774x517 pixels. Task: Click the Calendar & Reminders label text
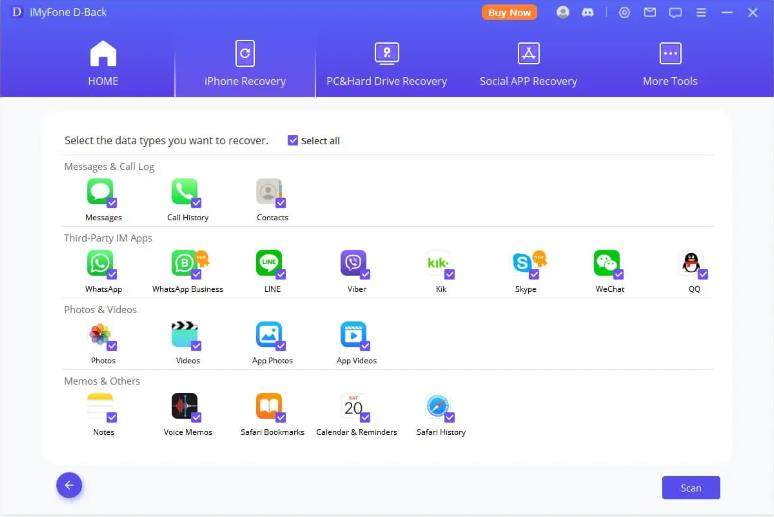click(x=356, y=432)
